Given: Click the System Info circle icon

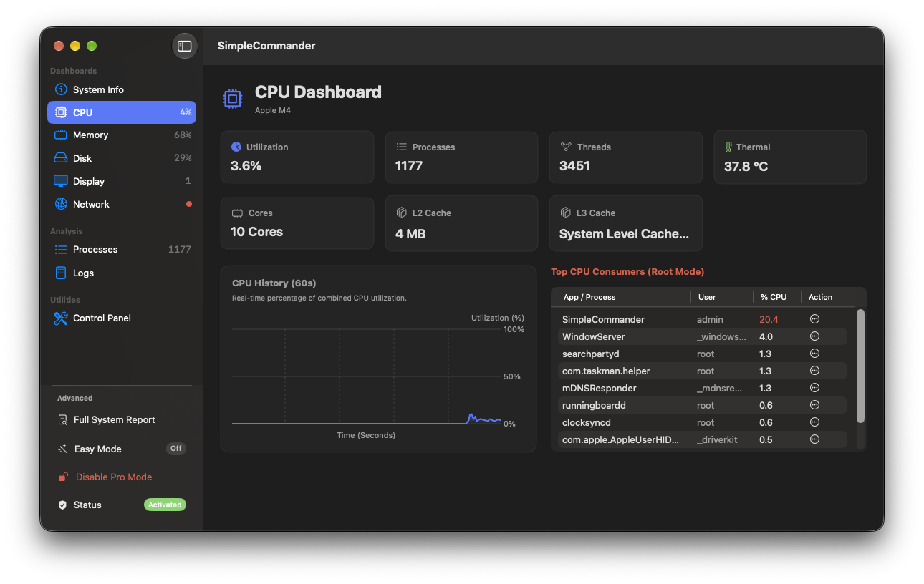Looking at the screenshot, I should pos(61,89).
